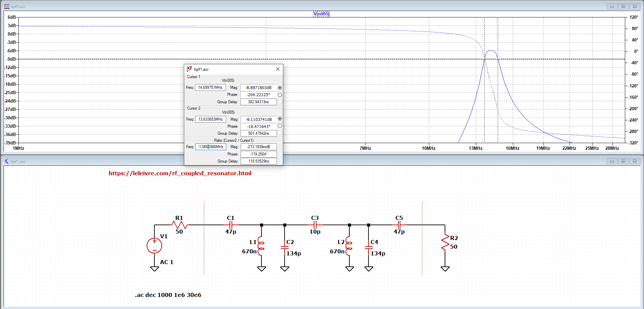Click Ratio Mag value field

(259, 147)
